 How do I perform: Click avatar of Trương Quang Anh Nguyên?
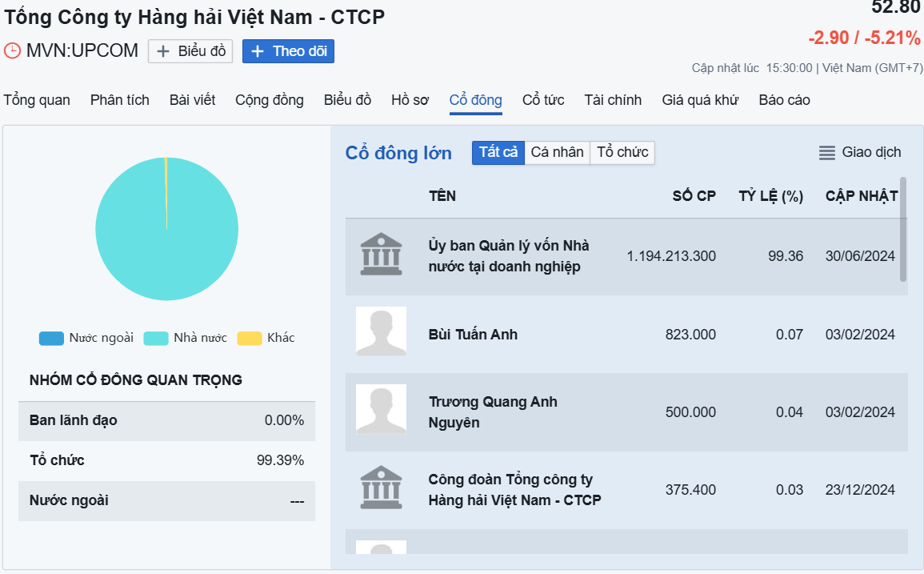[x=382, y=409]
